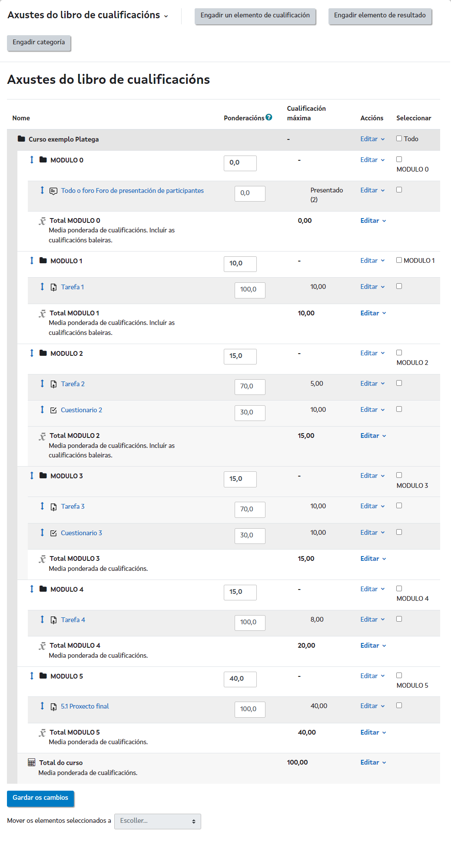Click the move icon beside Tarefa 1

coord(42,287)
